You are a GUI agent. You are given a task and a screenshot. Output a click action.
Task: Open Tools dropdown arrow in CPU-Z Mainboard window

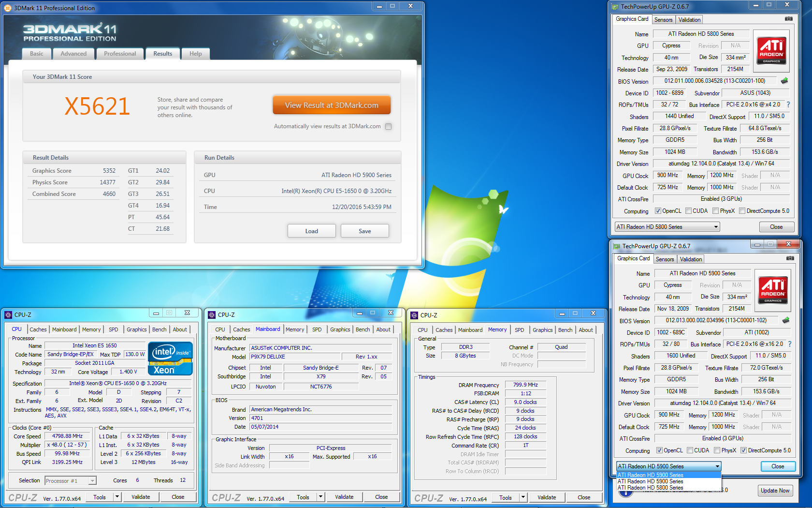coord(320,497)
